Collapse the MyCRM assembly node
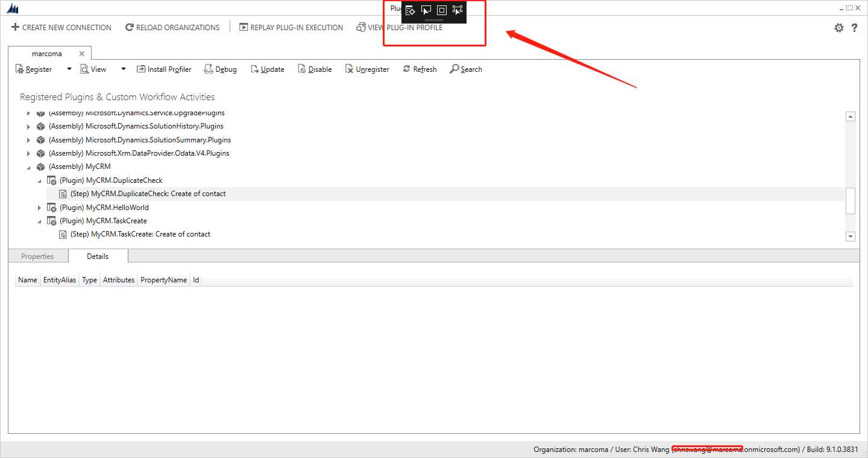This screenshot has width=868, height=458. point(28,167)
